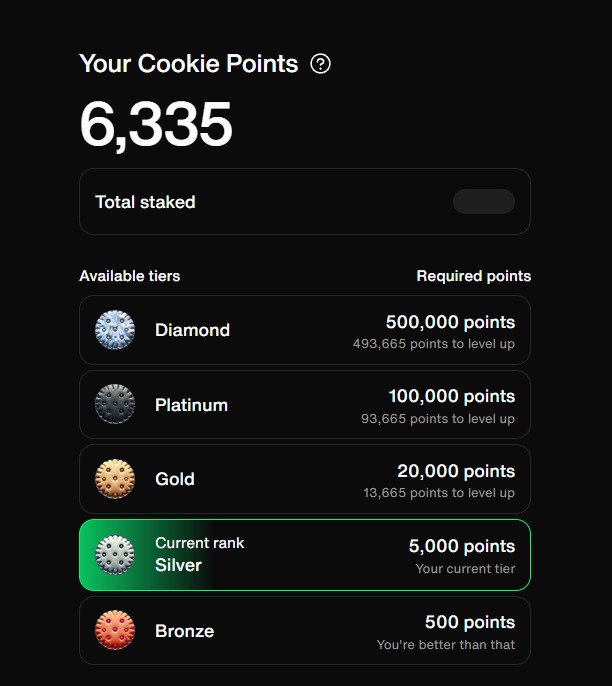Click the help question mark icon
Image resolution: width=612 pixels, height=686 pixels.
coord(320,64)
